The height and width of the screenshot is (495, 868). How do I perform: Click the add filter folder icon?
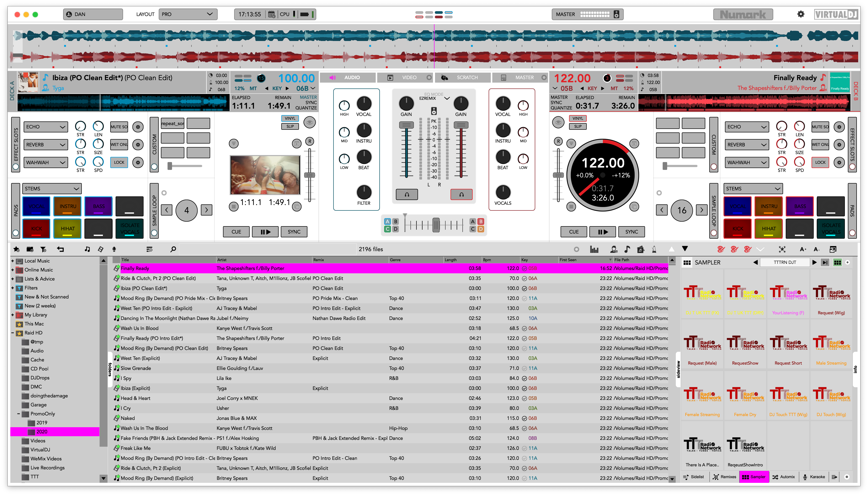(43, 249)
